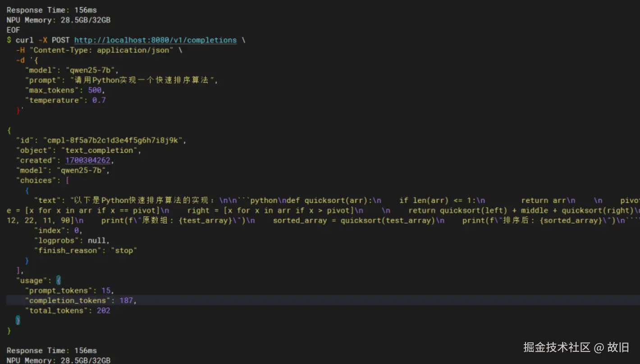Click the cmpl-8f5a7b2c1d3e4f5g6h7i8j9k id string
640x364 pixels.
pyautogui.click(x=115, y=140)
